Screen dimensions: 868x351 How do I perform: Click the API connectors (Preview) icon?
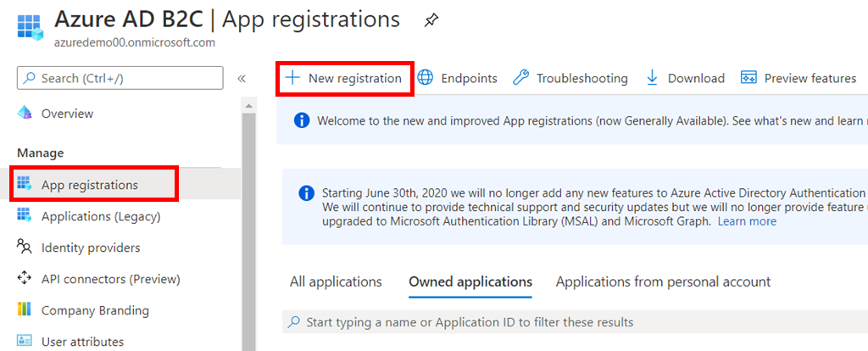[25, 279]
